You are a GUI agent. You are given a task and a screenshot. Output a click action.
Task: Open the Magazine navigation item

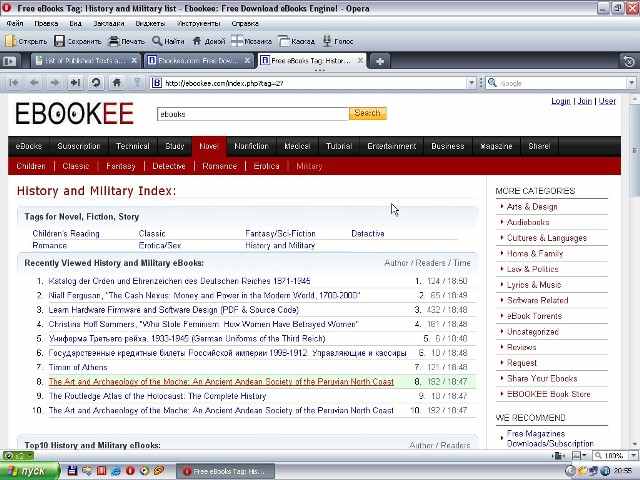tap(496, 146)
